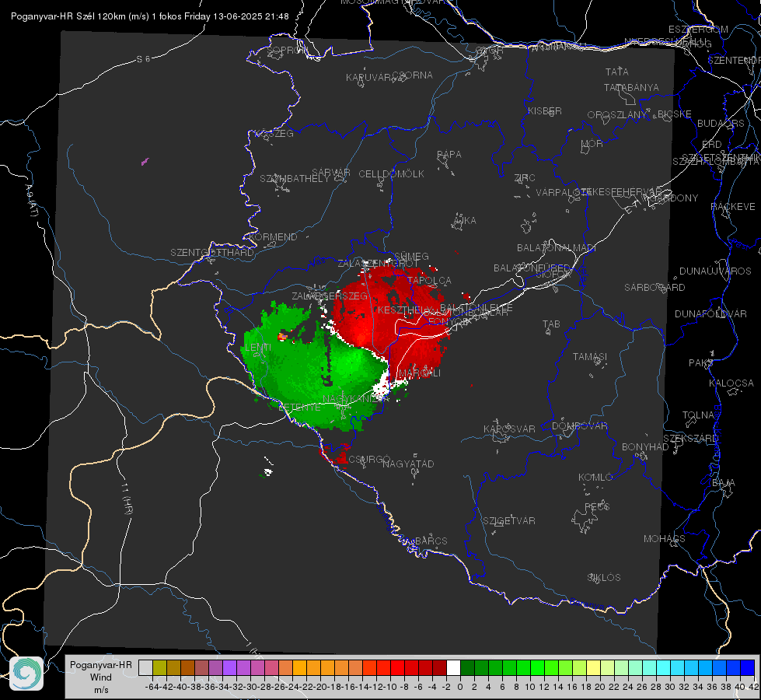This screenshot has height=700, width=761.
Task: Select the white -2 to 0 legend swatch
Action: tap(453, 667)
